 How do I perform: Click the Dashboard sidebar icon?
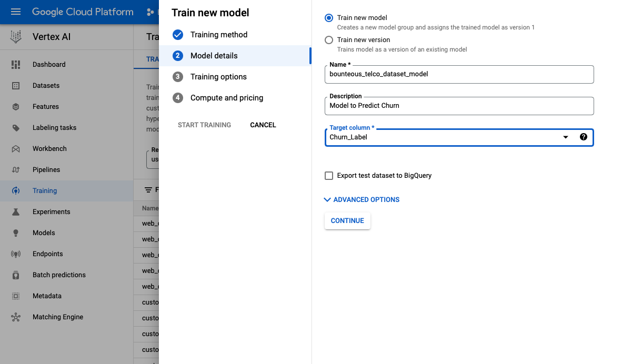pyautogui.click(x=16, y=65)
